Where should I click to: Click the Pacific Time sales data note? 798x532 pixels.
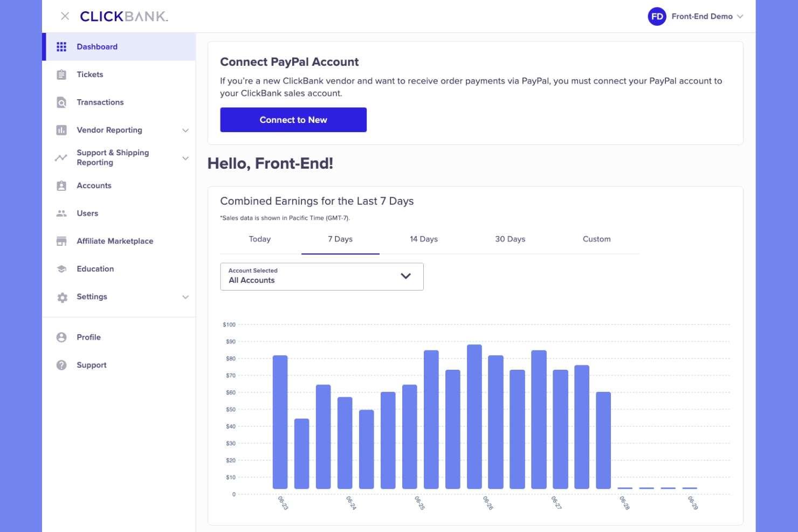[285, 218]
